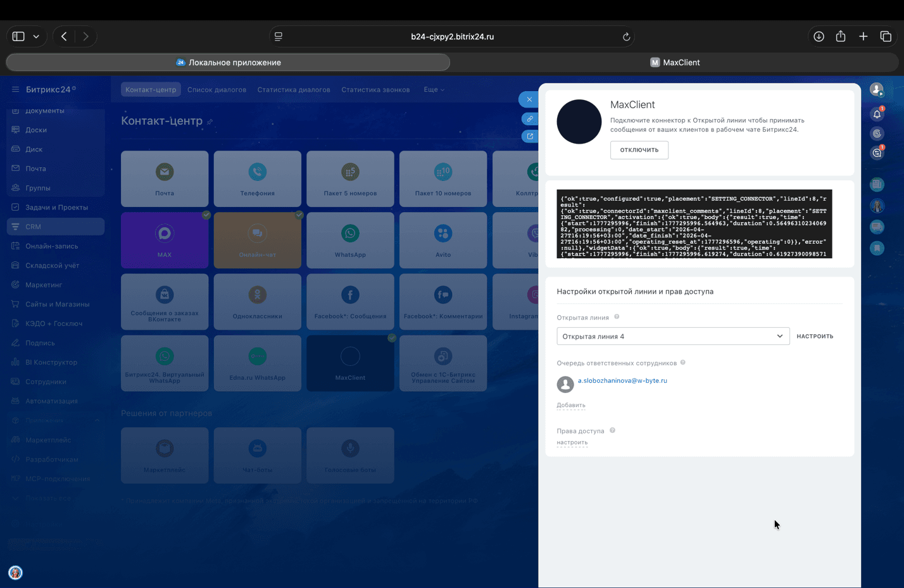
Task: Close slider panel with X button
Action: 529,99
